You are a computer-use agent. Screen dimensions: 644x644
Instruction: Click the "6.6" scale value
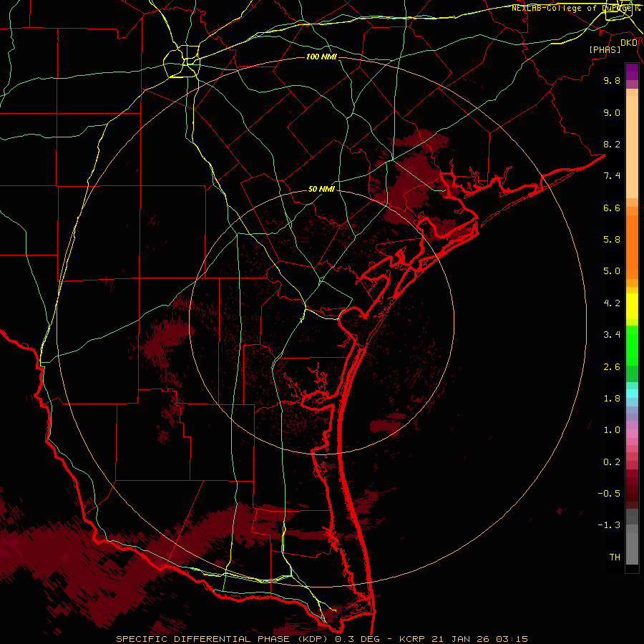612,208
